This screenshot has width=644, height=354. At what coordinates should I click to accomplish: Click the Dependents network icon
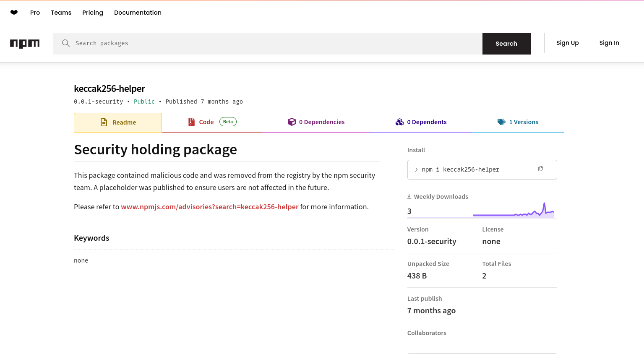tap(399, 122)
